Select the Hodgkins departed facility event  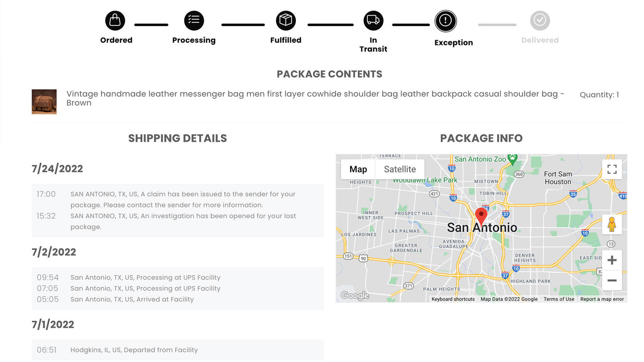(x=134, y=349)
